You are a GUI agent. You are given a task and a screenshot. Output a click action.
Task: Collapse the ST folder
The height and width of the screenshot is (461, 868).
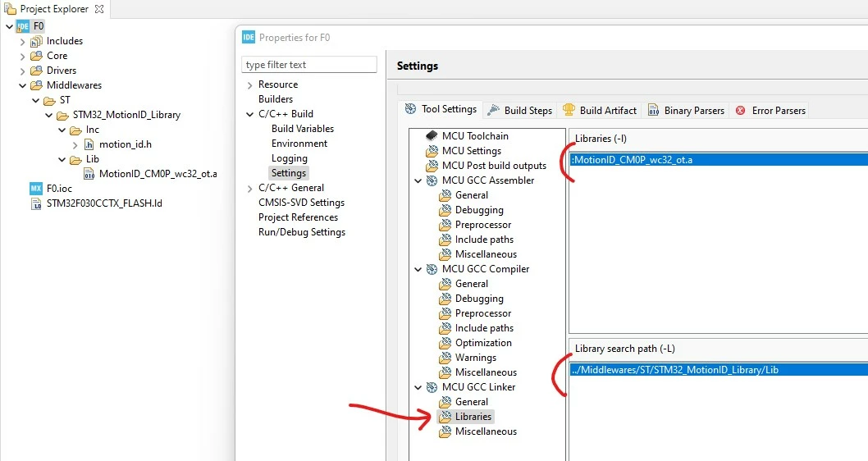tap(36, 100)
